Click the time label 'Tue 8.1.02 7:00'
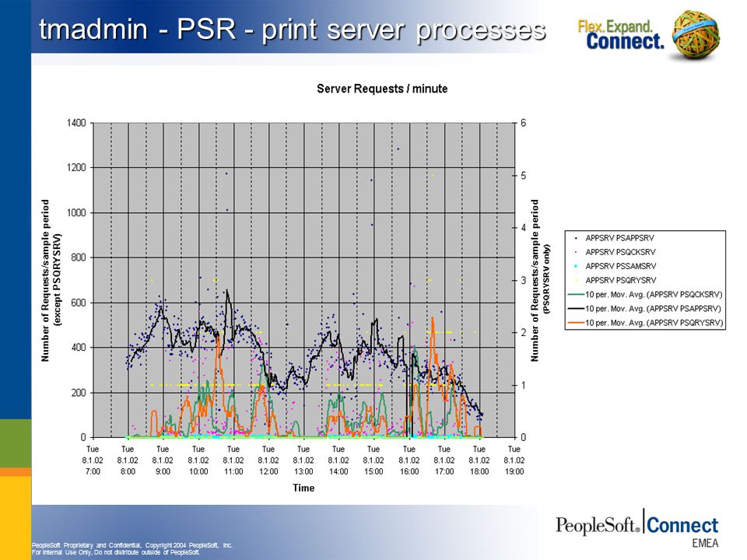Image resolution: width=747 pixels, height=560 pixels. coord(93,460)
